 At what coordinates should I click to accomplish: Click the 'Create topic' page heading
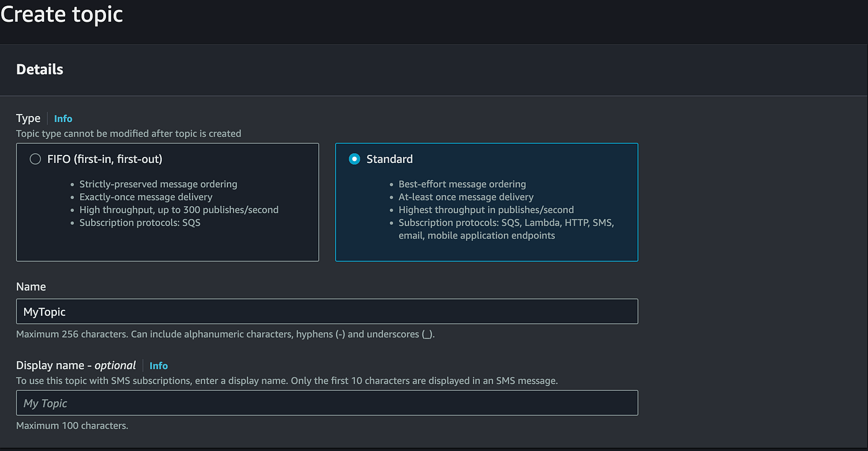[62, 14]
